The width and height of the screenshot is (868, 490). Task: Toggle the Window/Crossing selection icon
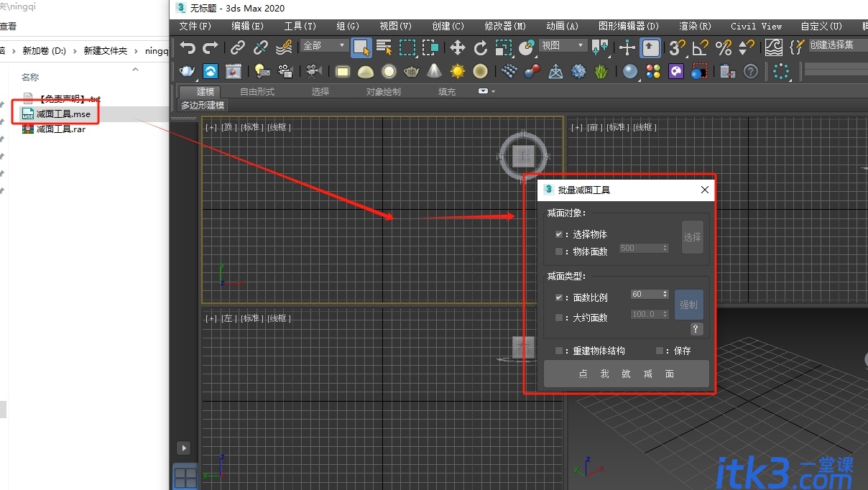430,48
